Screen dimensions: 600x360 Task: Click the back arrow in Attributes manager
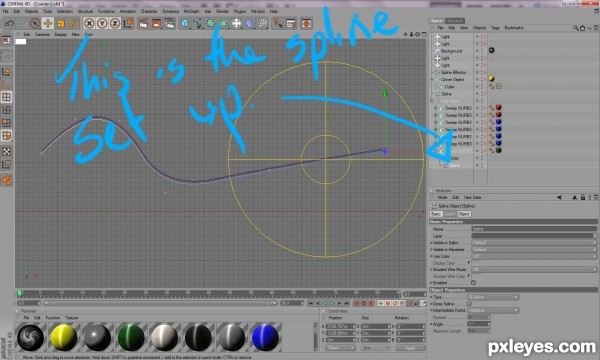(559, 197)
